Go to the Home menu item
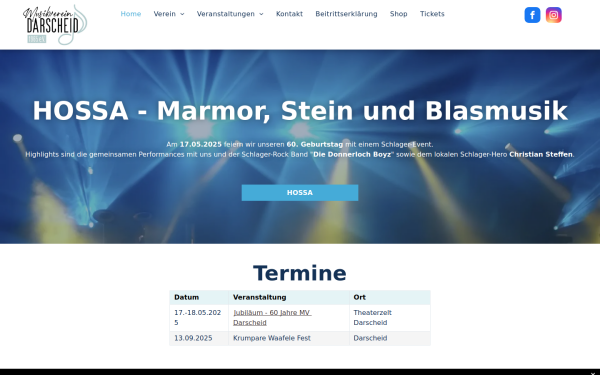The width and height of the screenshot is (600, 375). pyautogui.click(x=131, y=14)
